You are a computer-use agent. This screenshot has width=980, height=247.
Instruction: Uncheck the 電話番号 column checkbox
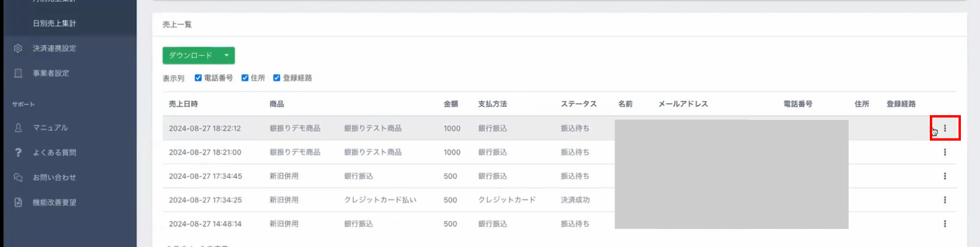point(198,78)
